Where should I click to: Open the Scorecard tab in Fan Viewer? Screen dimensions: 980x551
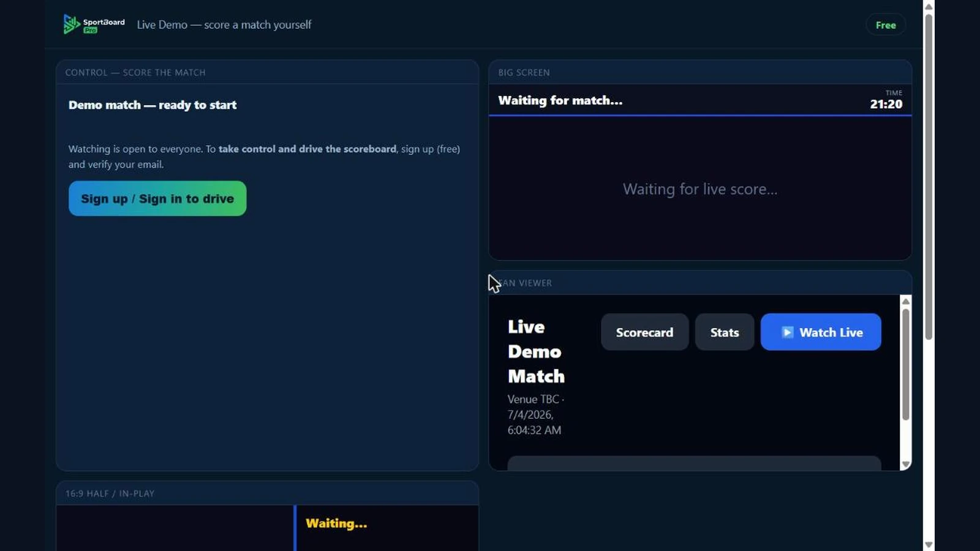click(644, 332)
